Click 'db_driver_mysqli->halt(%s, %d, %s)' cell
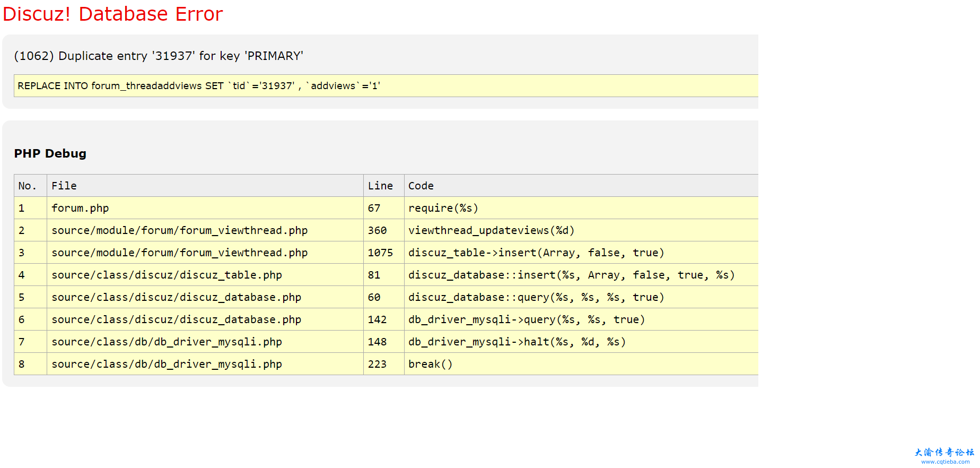Screen dimensions: 980x468 point(581,342)
